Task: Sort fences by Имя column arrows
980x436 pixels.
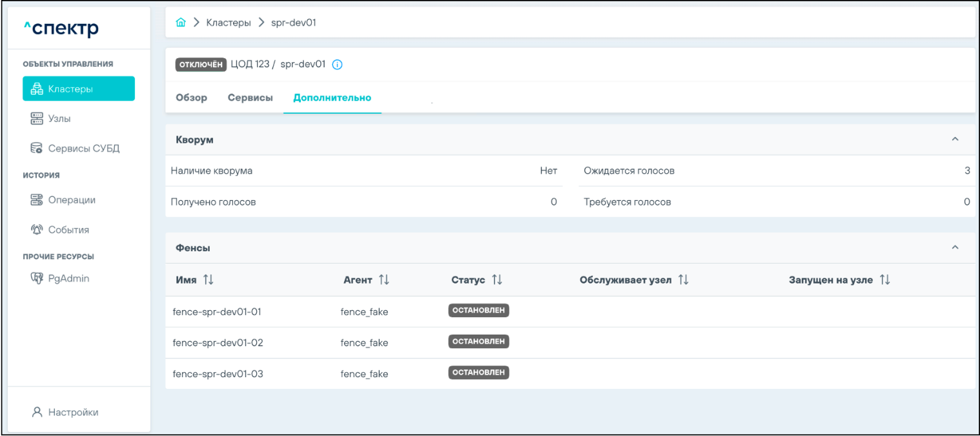Action: [208, 280]
